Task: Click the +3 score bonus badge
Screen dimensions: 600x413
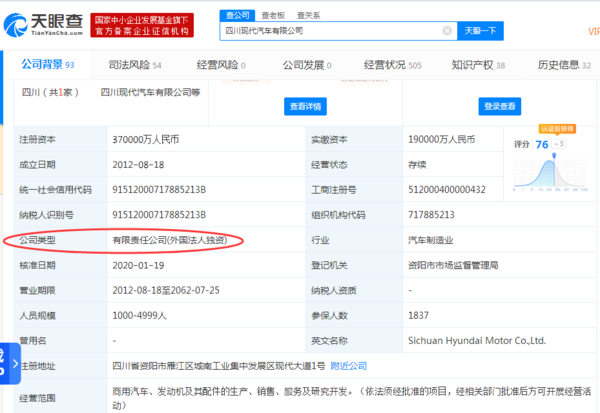Action: coord(559,144)
